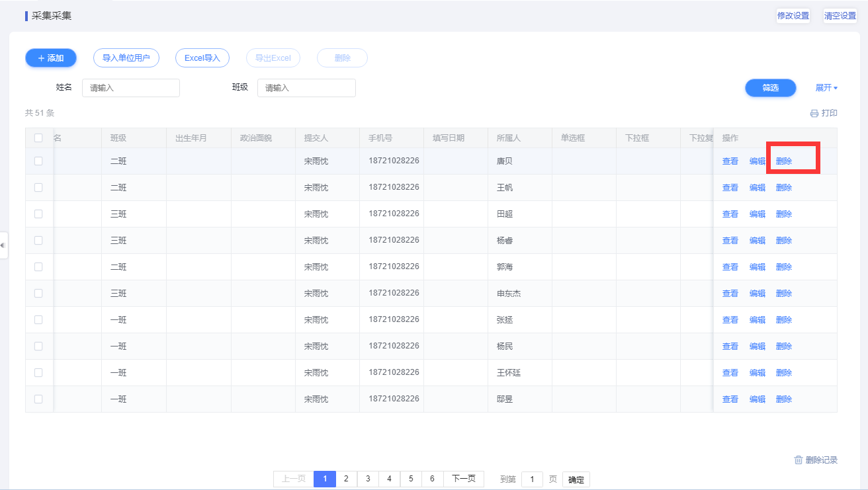Viewport: 868px width, 490px height.
Task: Tick the select-all checkbox in table header
Action: (38, 138)
